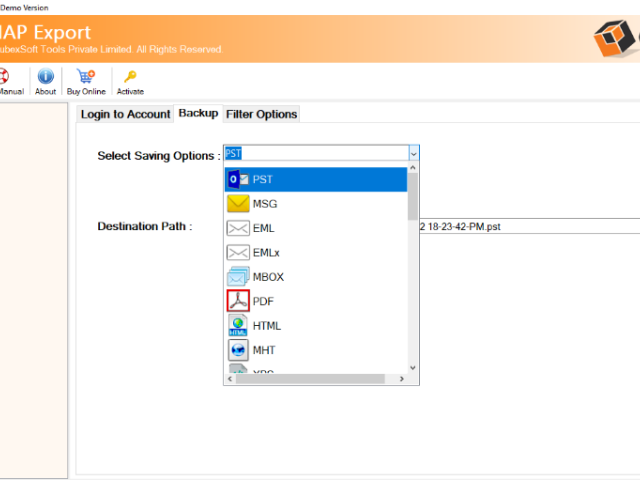Screen dimensions: 640x480
Task: Click the PDF Acrobat icon
Action: (x=238, y=301)
